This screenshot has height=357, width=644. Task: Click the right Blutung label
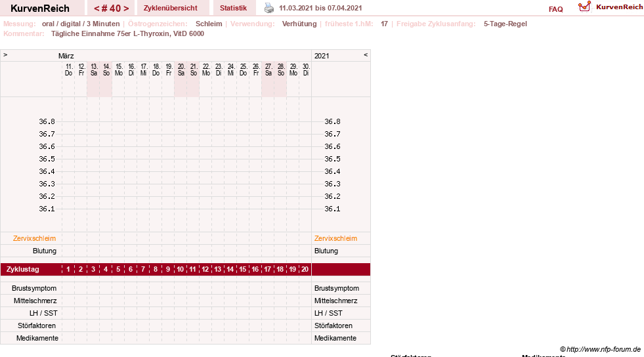pyautogui.click(x=326, y=251)
